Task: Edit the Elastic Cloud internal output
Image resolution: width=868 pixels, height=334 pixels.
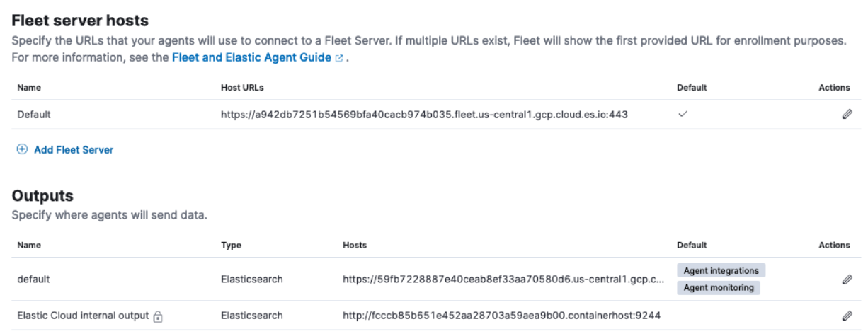Action: point(845,315)
